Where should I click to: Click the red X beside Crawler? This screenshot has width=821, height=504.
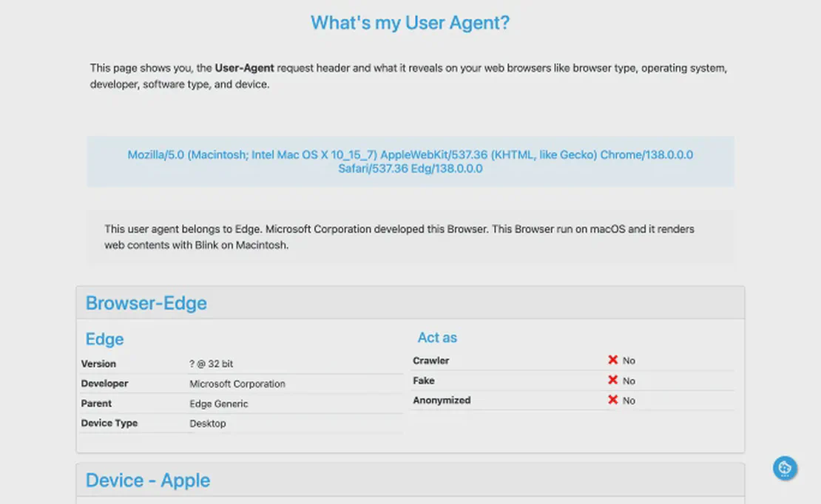tap(612, 360)
